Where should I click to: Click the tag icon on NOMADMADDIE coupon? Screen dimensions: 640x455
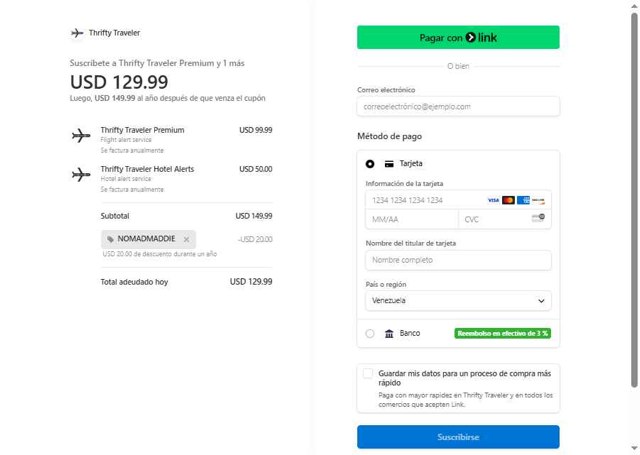[110, 240]
